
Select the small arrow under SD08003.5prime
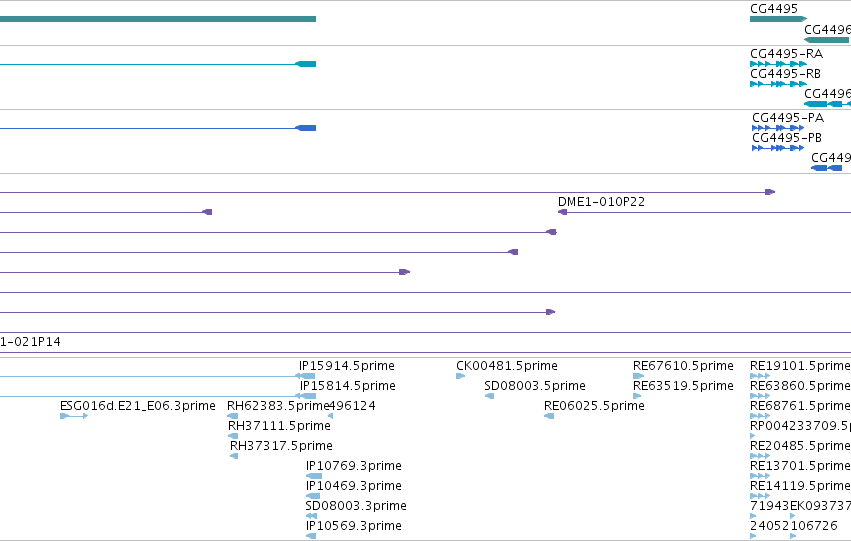pyautogui.click(x=490, y=396)
